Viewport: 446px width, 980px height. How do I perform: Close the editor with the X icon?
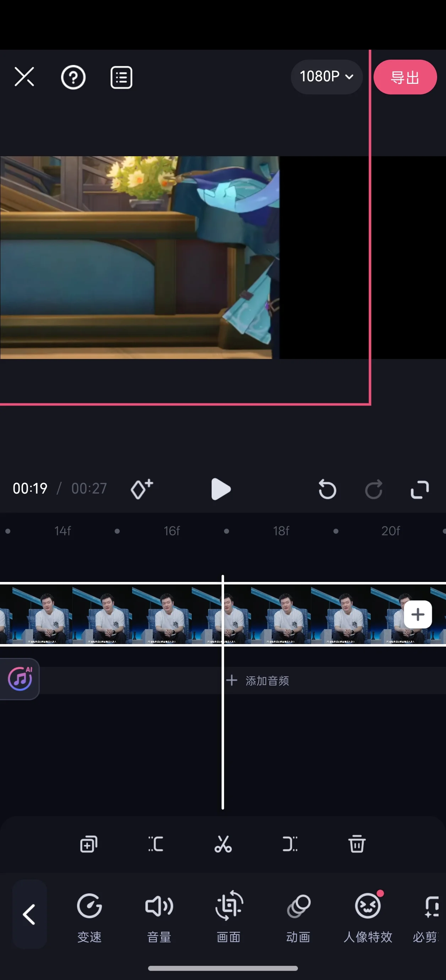point(25,77)
